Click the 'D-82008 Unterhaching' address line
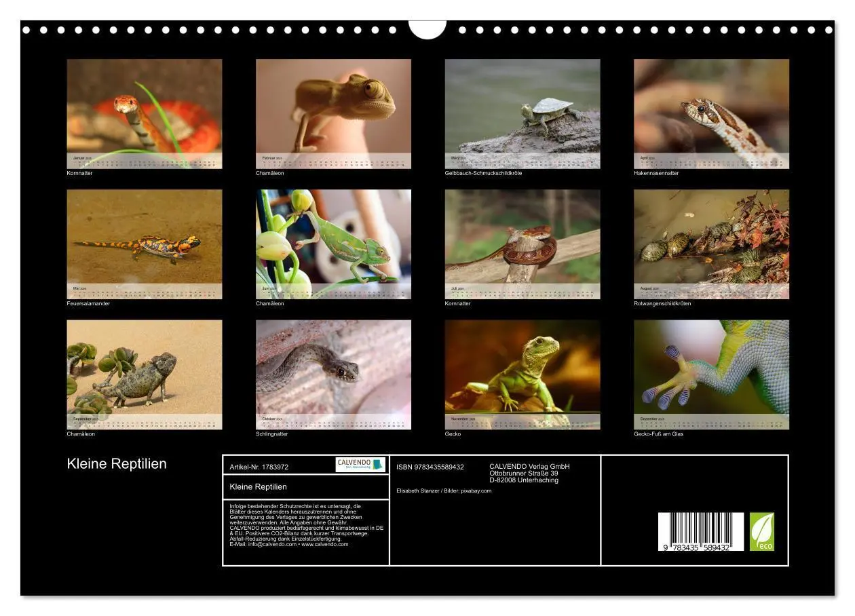 pos(524,480)
